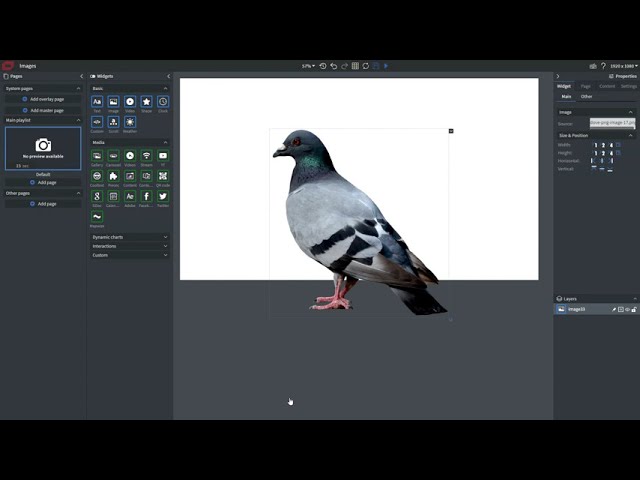Collapse the Size & Position section

click(x=631, y=135)
